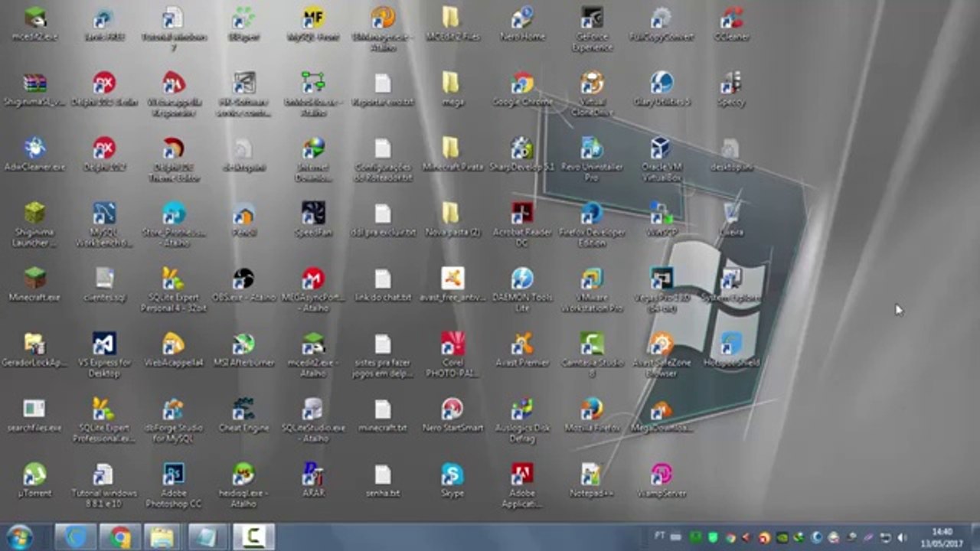This screenshot has width=980, height=551.
Task: Open the Lixeira recycle bin
Action: point(731,220)
